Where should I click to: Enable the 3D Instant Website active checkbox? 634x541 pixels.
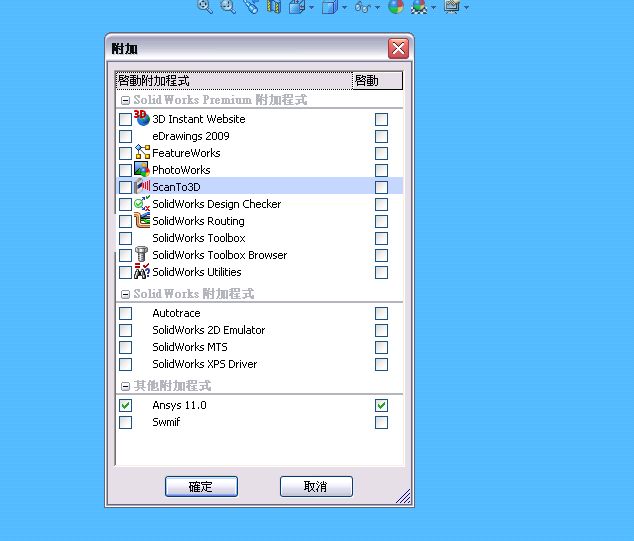125,119
